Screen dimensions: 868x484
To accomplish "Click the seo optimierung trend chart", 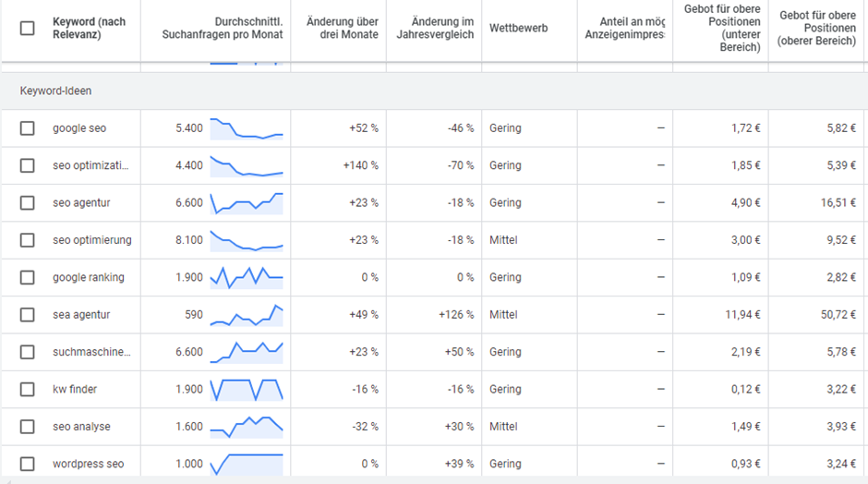I will click(247, 240).
